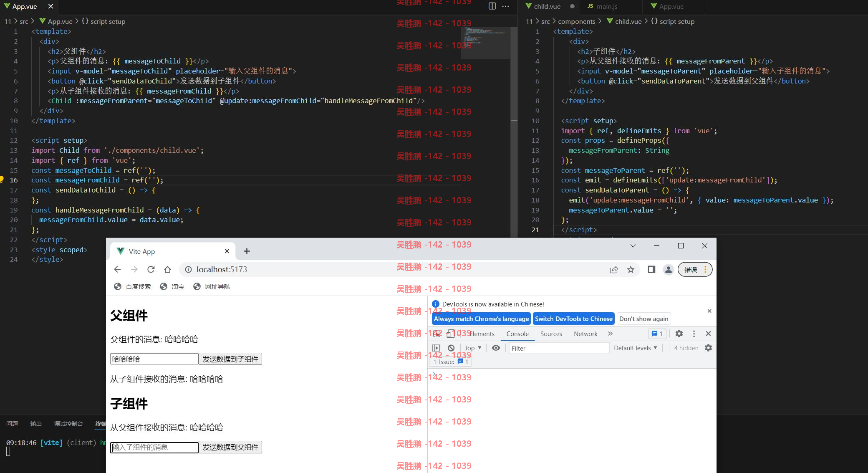The image size is (868, 473).
Task: Click the browser back arrow
Action: click(117, 269)
